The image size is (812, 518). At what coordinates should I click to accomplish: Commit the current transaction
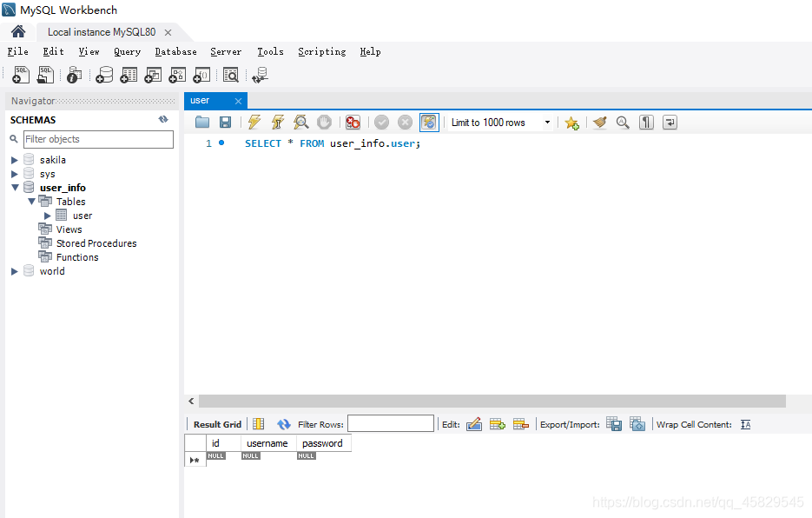point(381,123)
